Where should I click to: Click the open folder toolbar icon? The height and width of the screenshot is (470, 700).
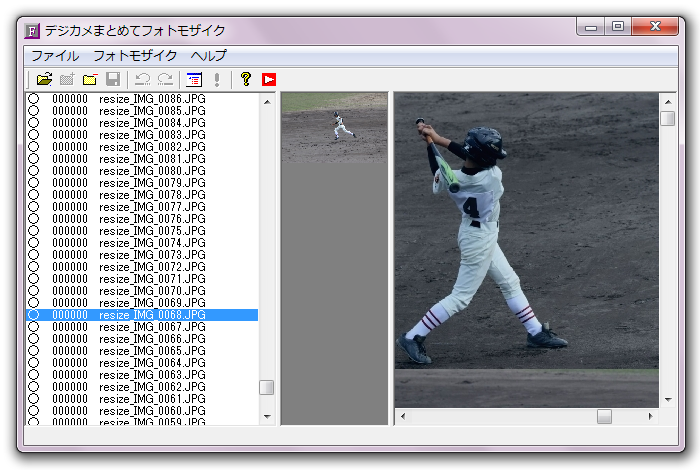point(44,79)
